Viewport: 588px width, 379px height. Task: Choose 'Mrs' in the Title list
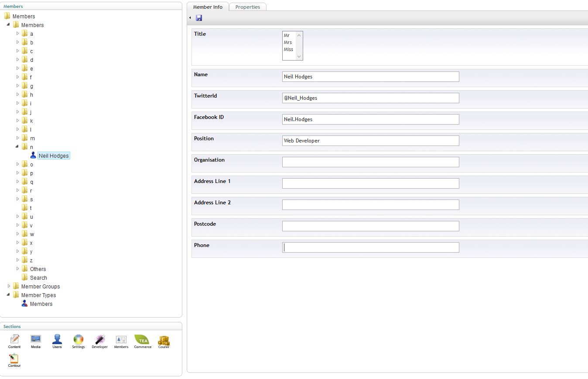click(x=288, y=42)
